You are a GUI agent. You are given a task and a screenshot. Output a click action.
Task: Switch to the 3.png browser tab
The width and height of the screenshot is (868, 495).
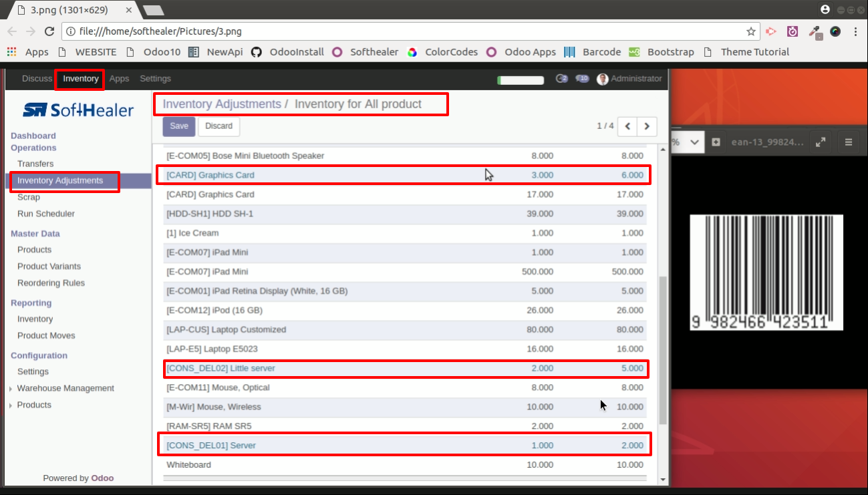70,10
